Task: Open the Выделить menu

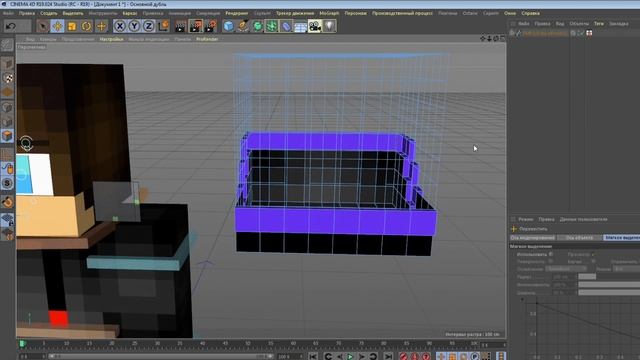Action: 73,13
